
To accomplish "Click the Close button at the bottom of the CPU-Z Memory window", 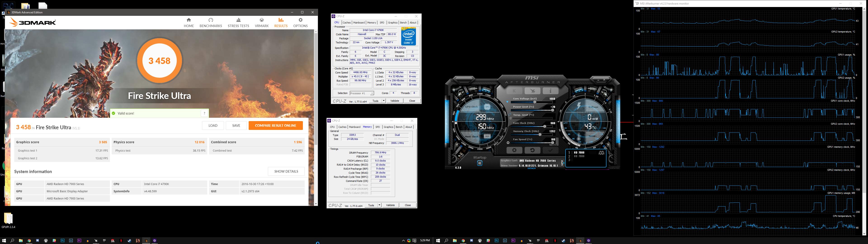I will click(408, 205).
